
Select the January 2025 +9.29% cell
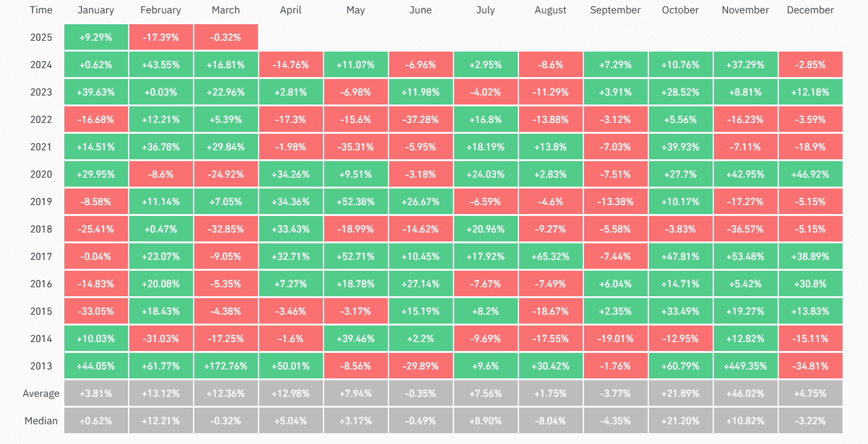[x=96, y=38]
